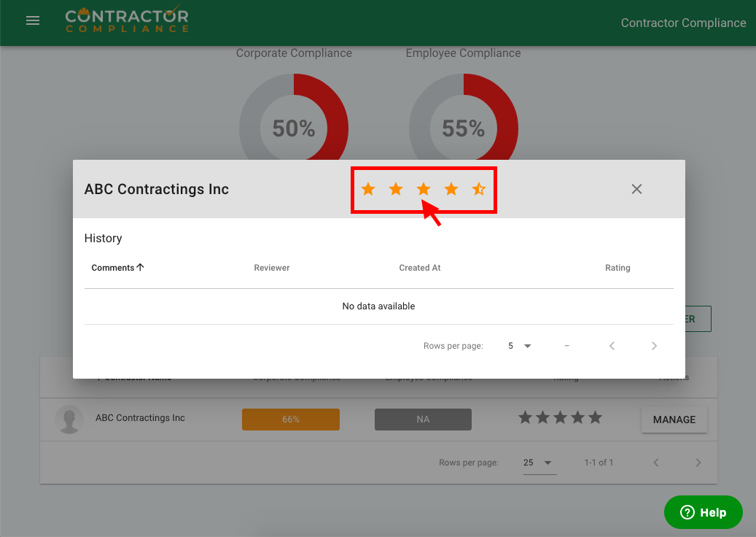
Task: Select the first rating star in dialog
Action: [x=368, y=190]
